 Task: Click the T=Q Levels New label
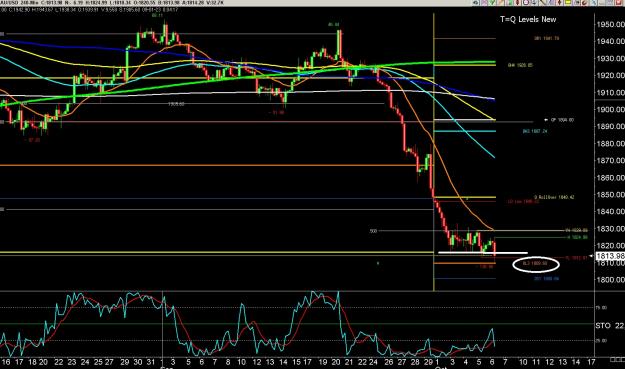click(528, 19)
